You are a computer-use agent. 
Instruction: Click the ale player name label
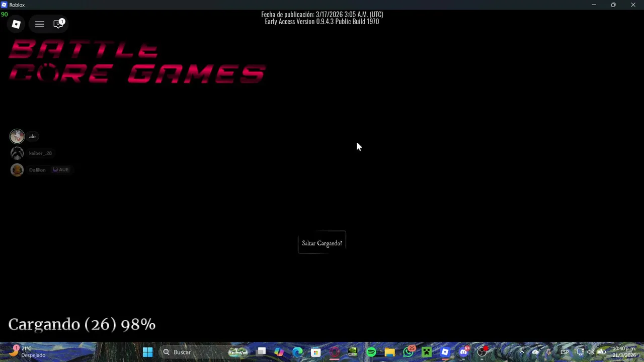[x=32, y=136]
